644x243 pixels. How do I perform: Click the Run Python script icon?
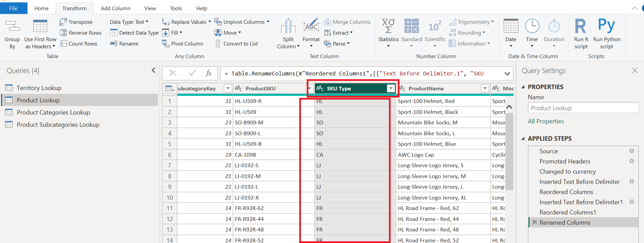coord(607,25)
